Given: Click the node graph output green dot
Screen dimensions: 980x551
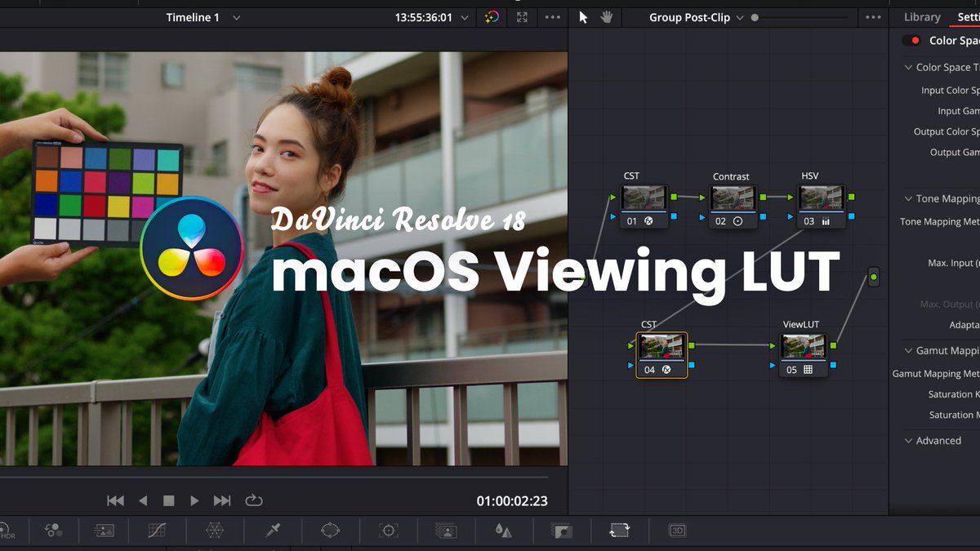Looking at the screenshot, I should (x=874, y=278).
